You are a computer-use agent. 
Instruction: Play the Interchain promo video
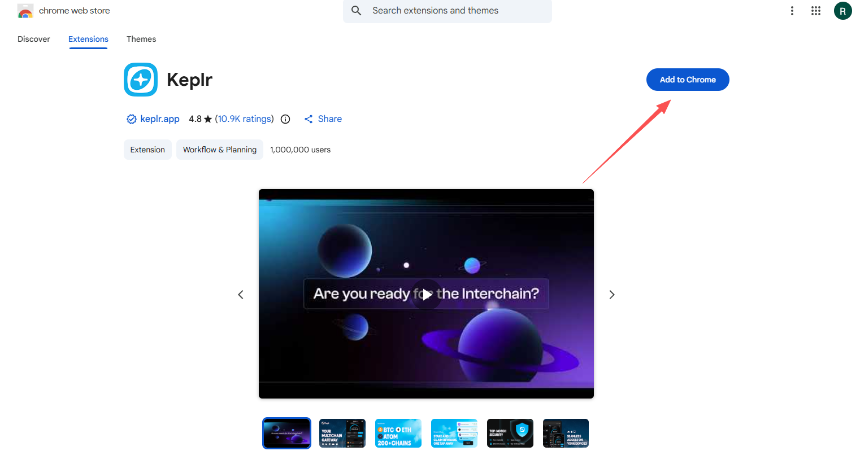point(426,294)
